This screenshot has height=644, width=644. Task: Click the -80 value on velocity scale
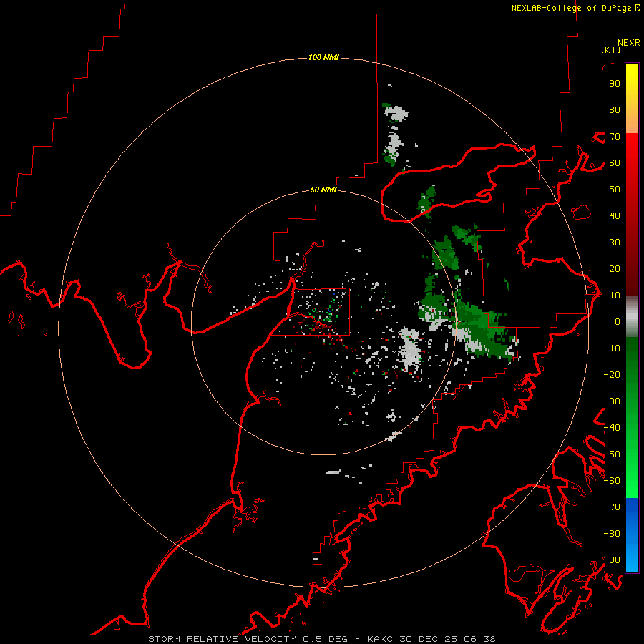[x=612, y=534]
